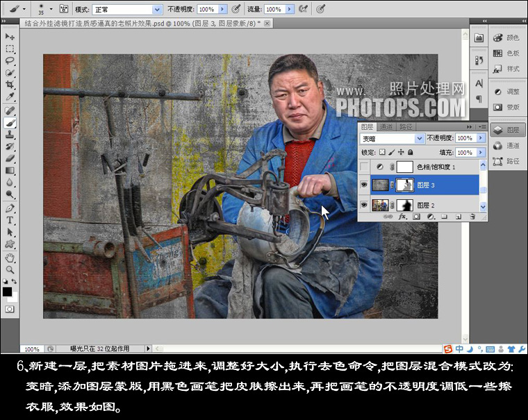528x420 pixels.
Task: Delete layer with trash icon
Action: coord(472,217)
